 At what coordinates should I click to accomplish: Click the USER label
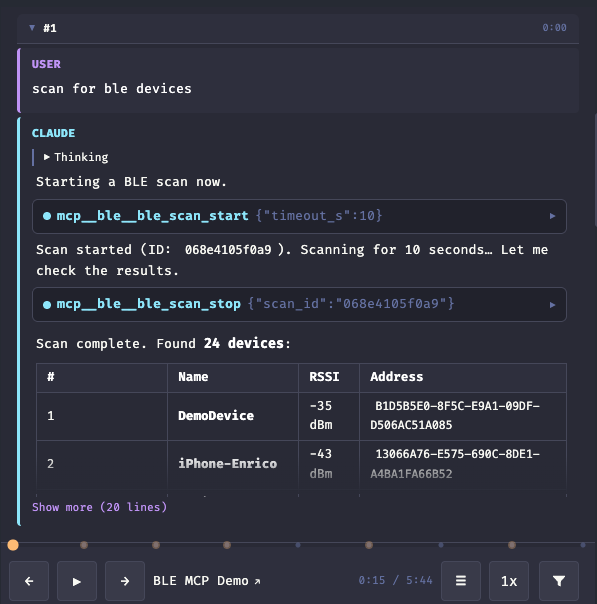tap(46, 64)
